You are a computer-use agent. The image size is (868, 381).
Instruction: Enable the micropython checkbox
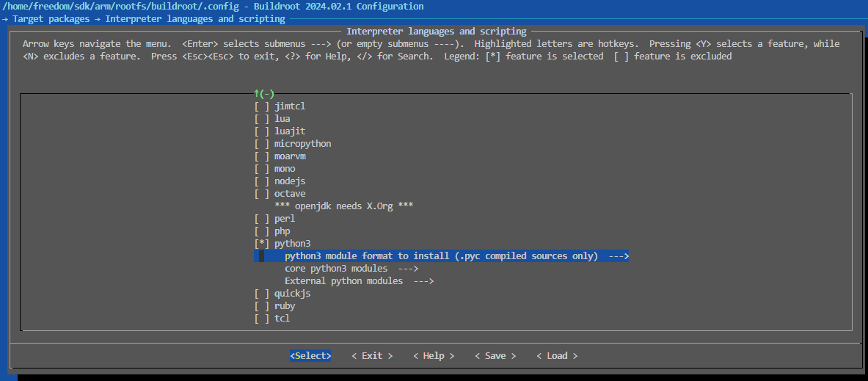262,143
